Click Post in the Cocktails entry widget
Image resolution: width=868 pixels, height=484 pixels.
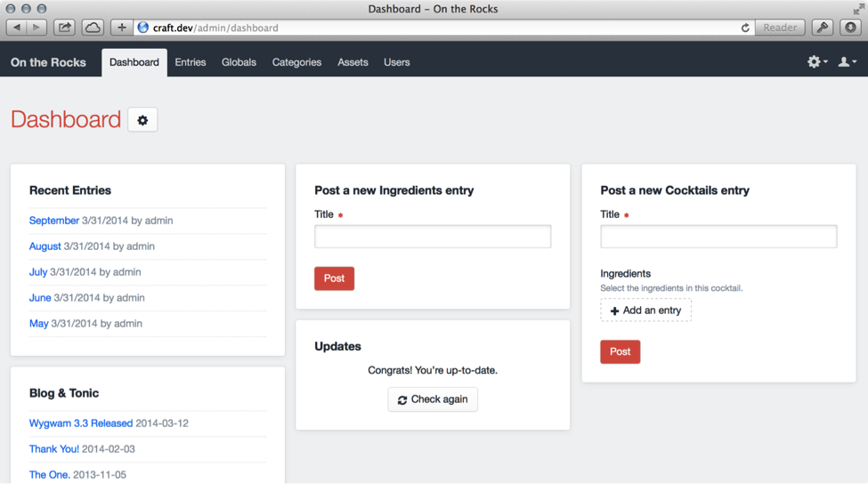[x=620, y=351]
